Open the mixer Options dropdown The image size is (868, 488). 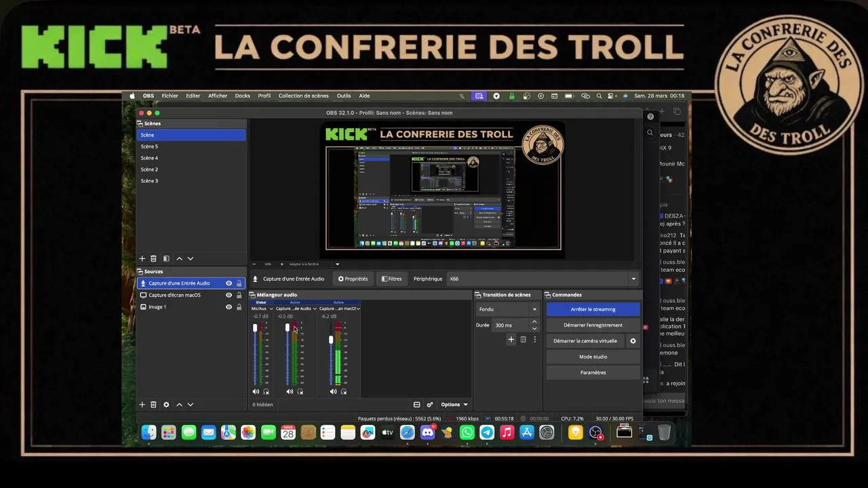tap(454, 405)
